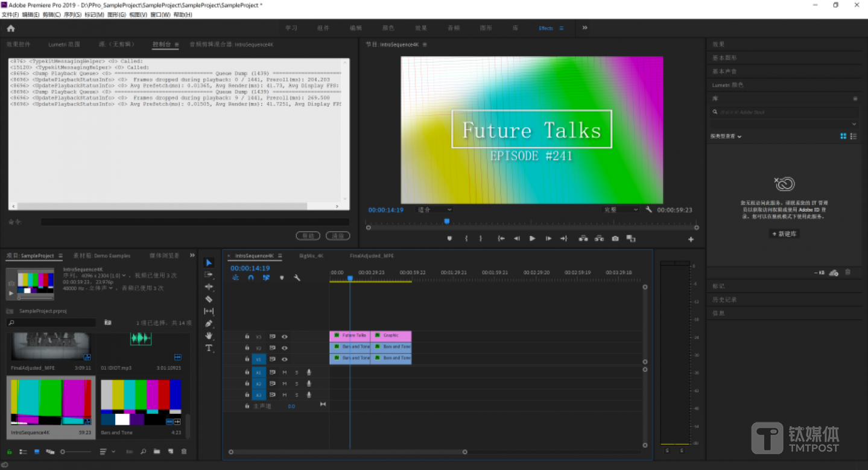Select the Ripple Edit tool
This screenshot has height=470, width=868.
coord(209,287)
